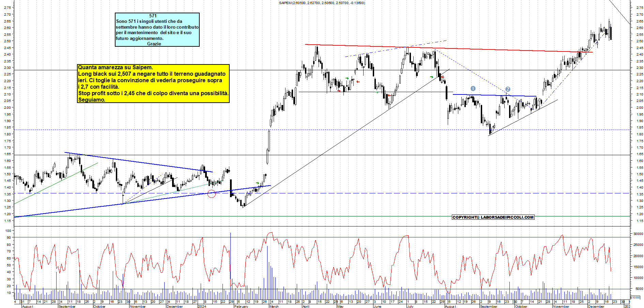644x308 pixels.
Task: Click the word 'Grazie' in the cyan box
Action: (154, 44)
